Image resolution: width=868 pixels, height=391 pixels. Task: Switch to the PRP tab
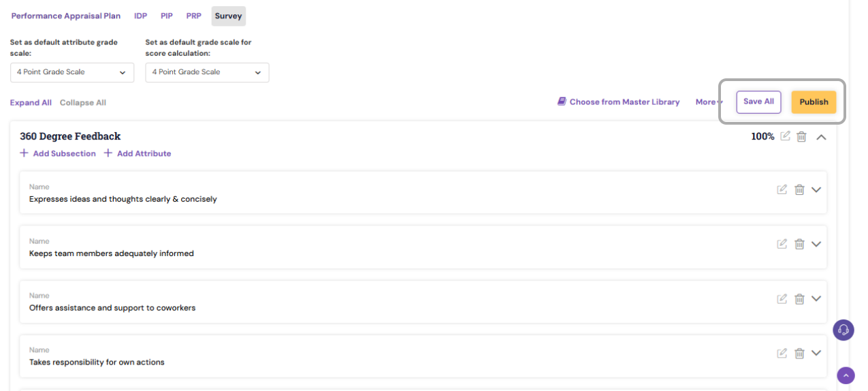[194, 16]
